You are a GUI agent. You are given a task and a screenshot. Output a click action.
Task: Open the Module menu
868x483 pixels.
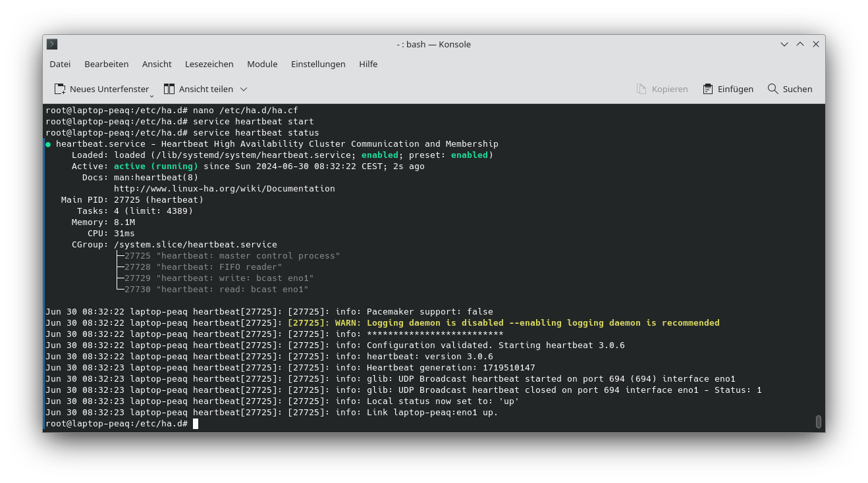click(x=262, y=64)
